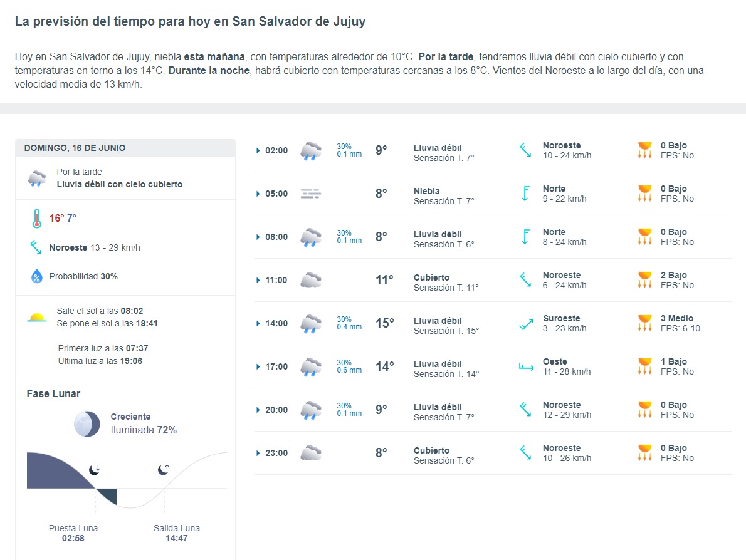Image resolution: width=746 pixels, height=560 pixels.
Task: Click the crescent moon phase image
Action: [87, 424]
